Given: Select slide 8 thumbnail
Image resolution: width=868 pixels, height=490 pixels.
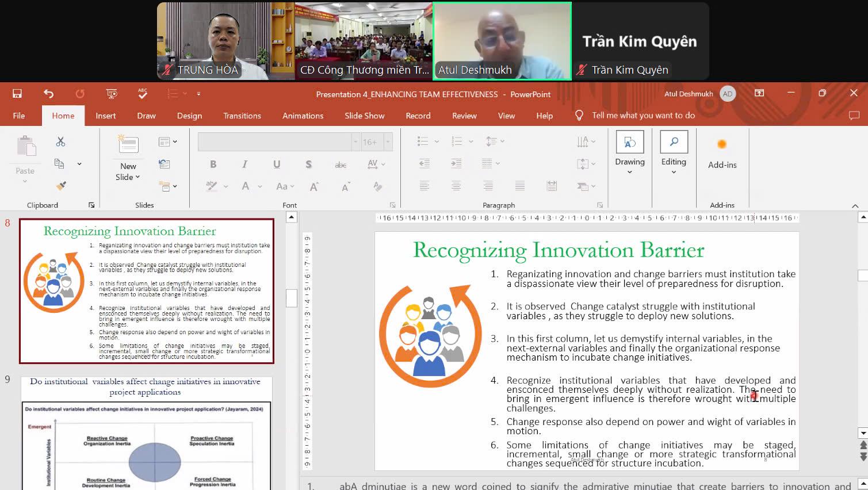Looking at the screenshot, I should [x=147, y=291].
